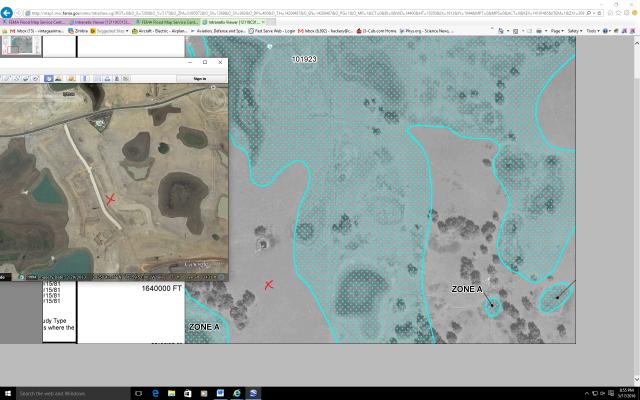Click the browser vertical scrollbar
Screen dimensions: 640x400
click(636, 210)
